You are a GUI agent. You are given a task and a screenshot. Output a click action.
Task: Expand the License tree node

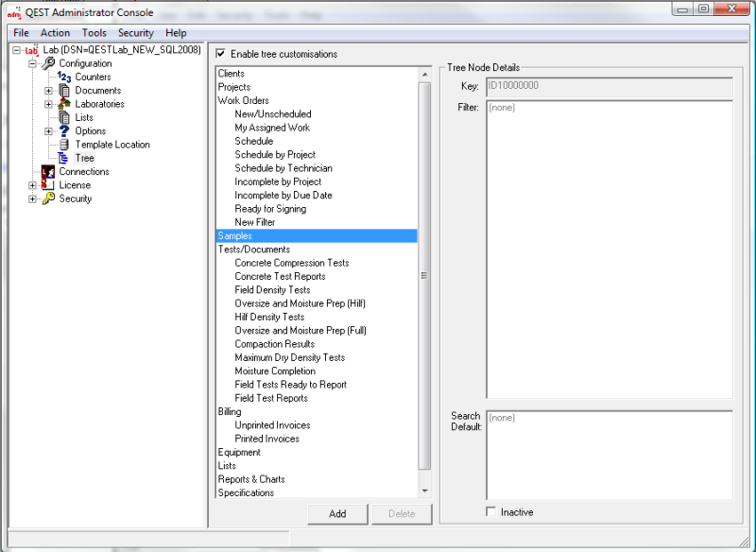point(31,184)
